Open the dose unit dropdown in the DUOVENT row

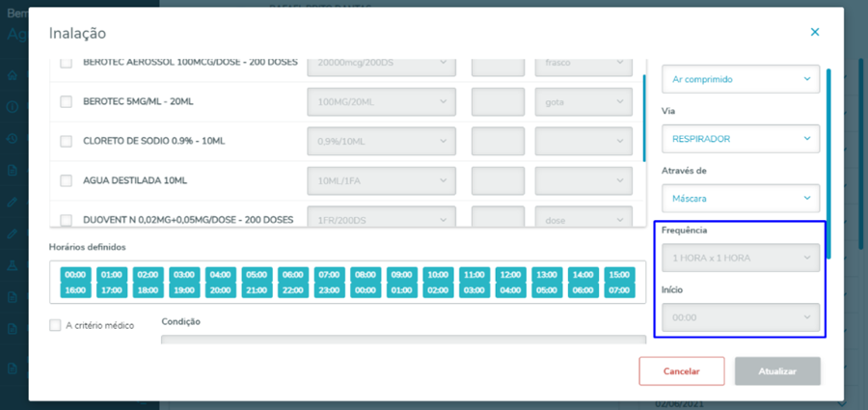(x=583, y=217)
